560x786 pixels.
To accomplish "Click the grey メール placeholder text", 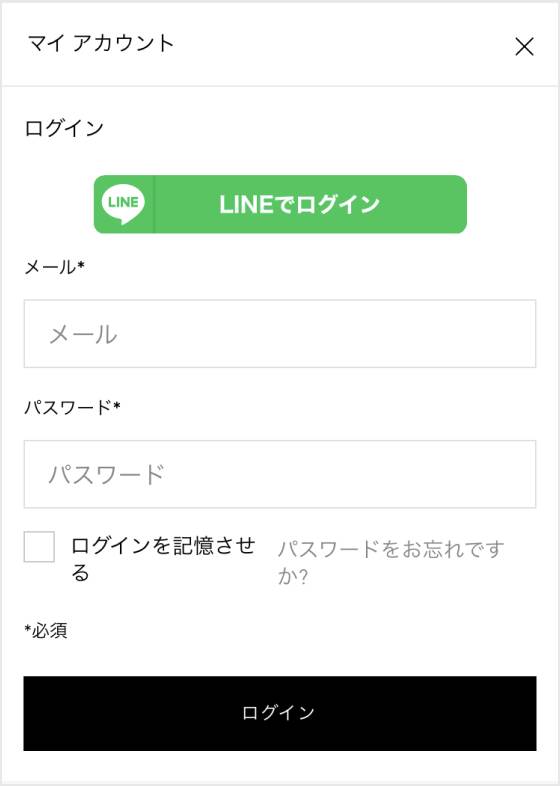I will click(83, 334).
